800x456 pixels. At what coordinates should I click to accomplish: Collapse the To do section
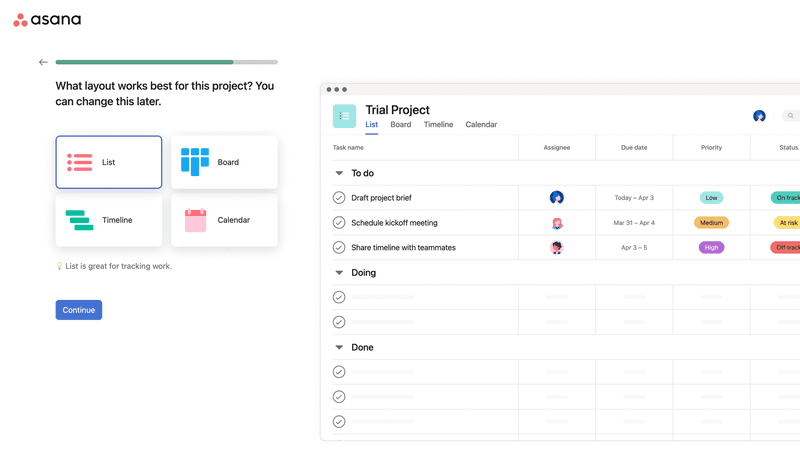339,173
